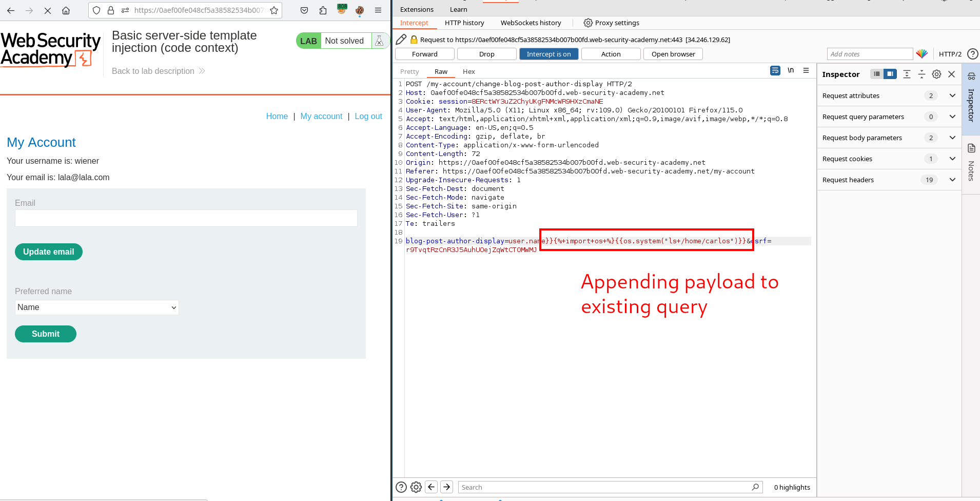Stop page loading in Firefox toolbar
This screenshot has height=501, width=980.
click(x=48, y=10)
